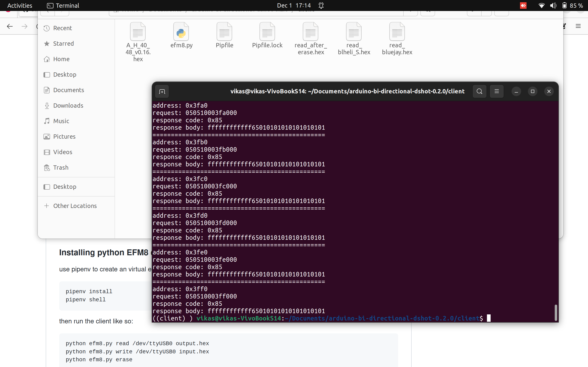This screenshot has height=367, width=588.
Task: Click the forward navigation arrow in Files
Action: pyautogui.click(x=24, y=26)
